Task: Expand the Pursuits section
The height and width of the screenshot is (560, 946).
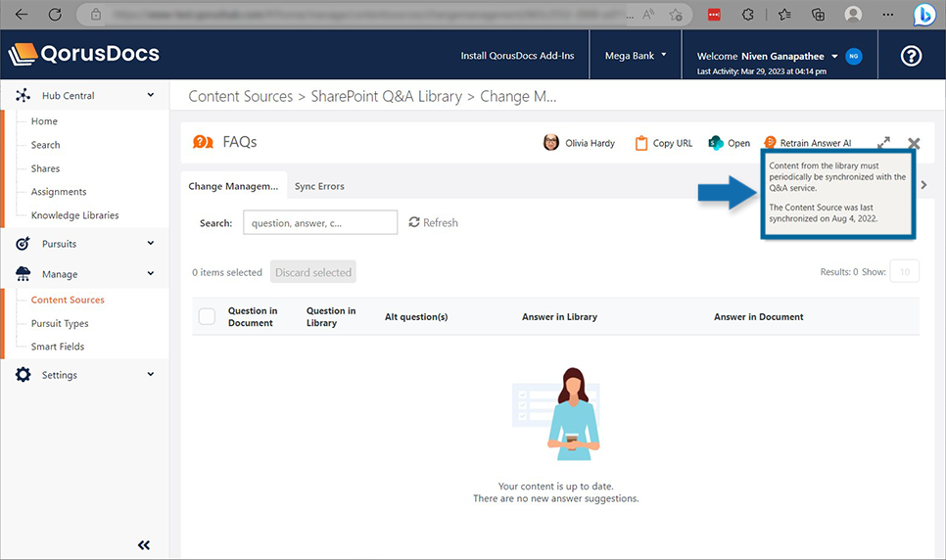Action: click(x=150, y=243)
